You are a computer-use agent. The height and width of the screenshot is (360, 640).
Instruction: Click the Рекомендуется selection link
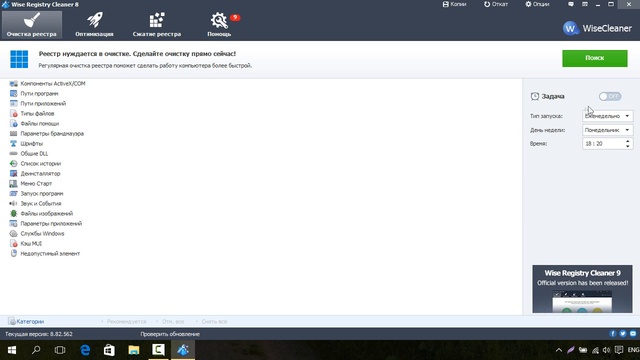point(126,322)
